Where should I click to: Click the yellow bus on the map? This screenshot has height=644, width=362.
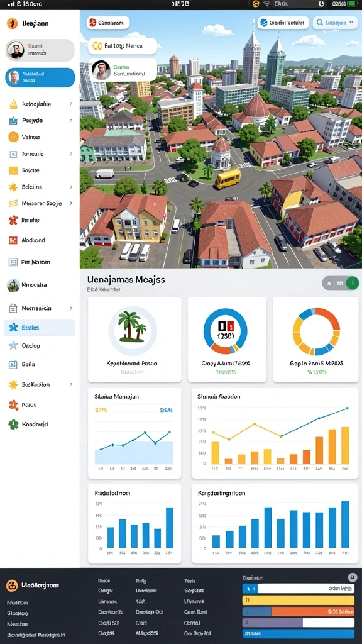(228, 178)
